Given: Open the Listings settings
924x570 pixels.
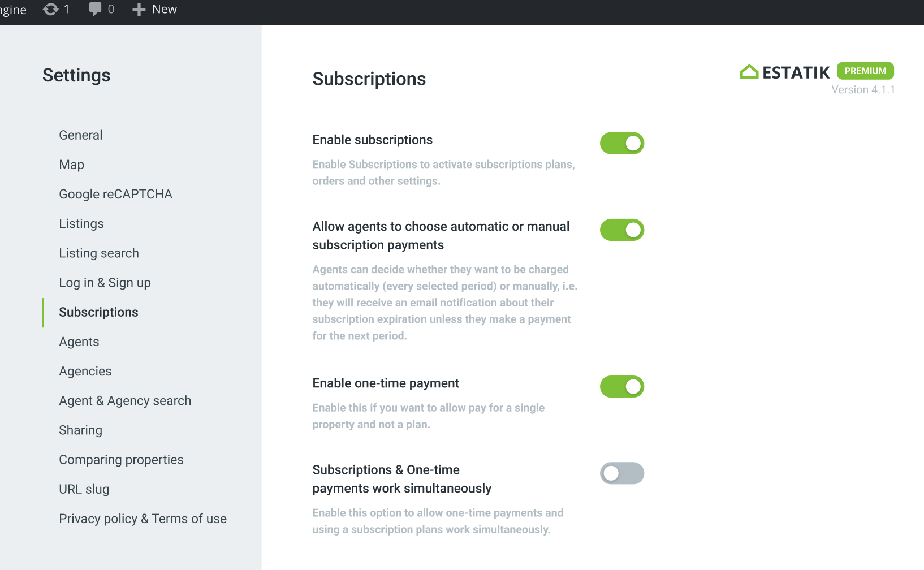Looking at the screenshot, I should click(x=81, y=223).
